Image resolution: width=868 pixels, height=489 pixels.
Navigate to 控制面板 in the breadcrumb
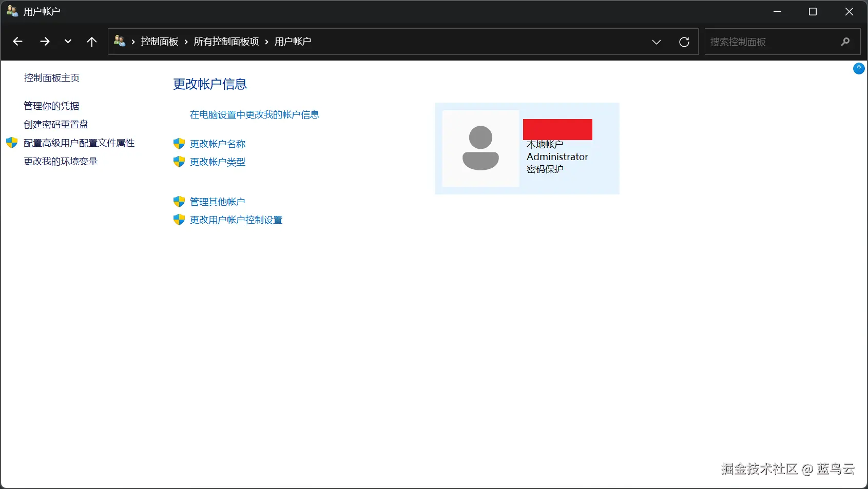point(159,42)
